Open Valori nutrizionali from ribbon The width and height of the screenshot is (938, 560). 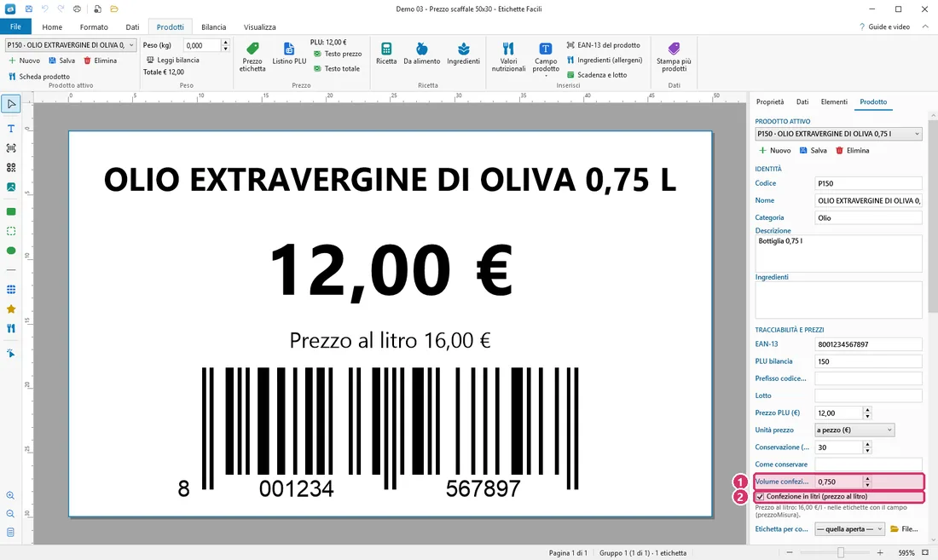click(x=508, y=57)
